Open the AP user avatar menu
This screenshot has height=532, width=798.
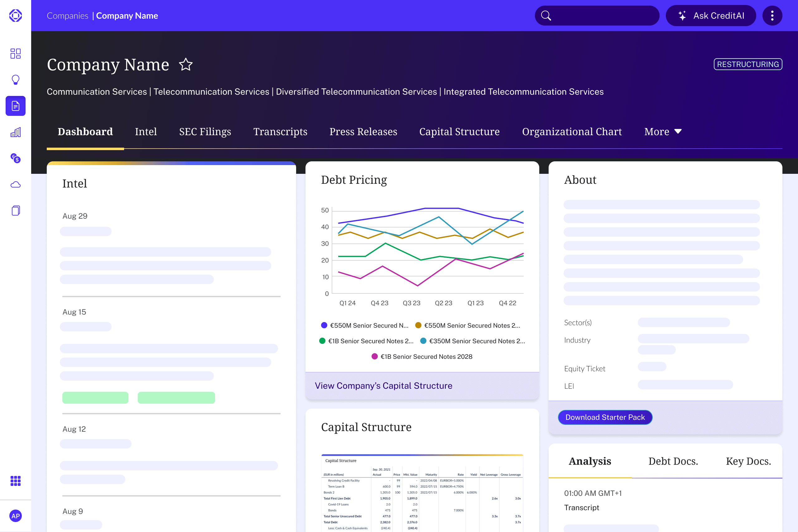(x=16, y=516)
